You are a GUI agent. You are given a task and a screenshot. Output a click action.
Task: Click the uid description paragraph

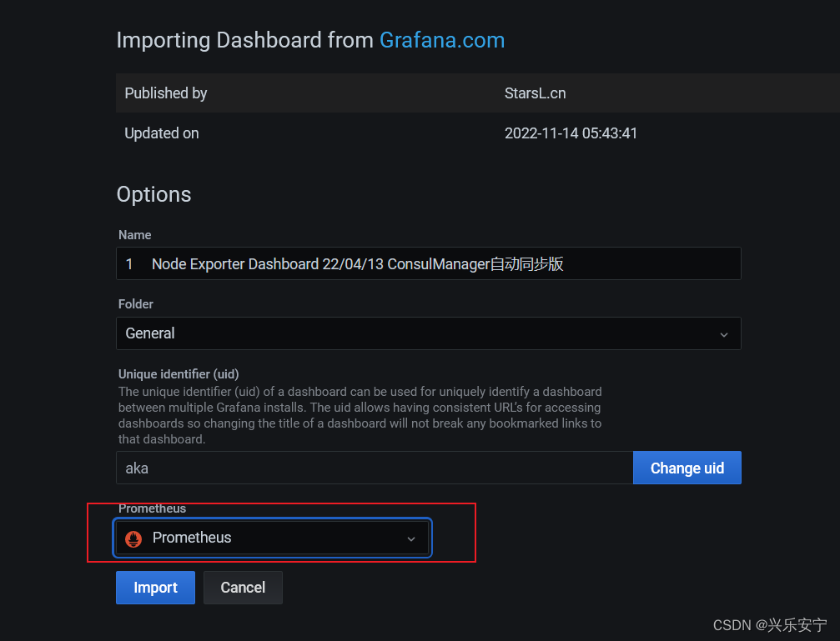point(360,416)
